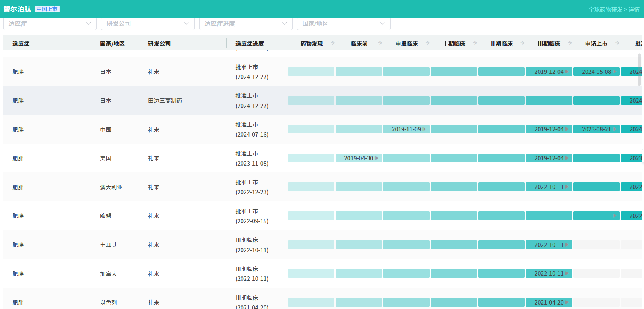Click the arrow icon after 临床前 header
Image resolution: width=644 pixels, height=309 pixels.
[x=380, y=43]
